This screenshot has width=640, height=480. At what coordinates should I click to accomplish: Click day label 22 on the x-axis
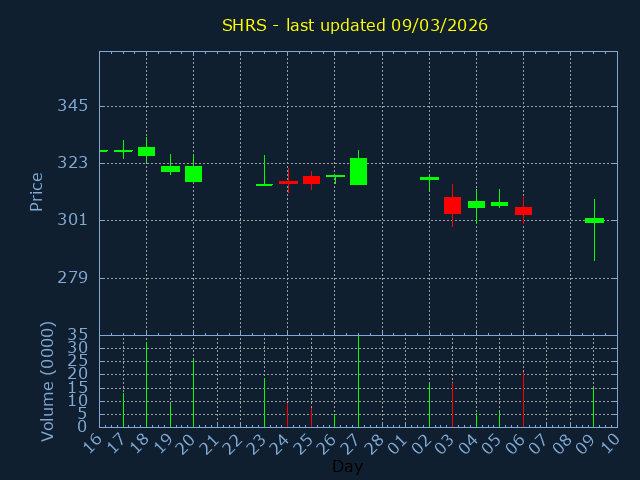click(234, 444)
